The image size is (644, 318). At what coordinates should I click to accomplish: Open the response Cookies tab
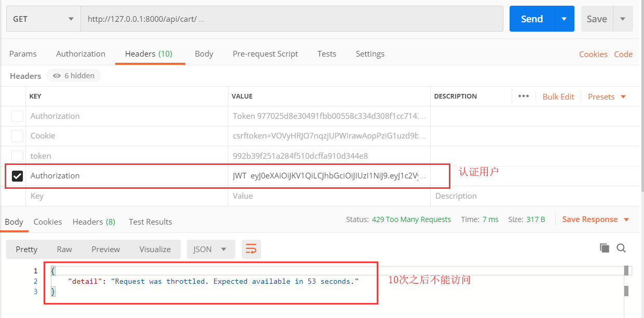coord(48,222)
